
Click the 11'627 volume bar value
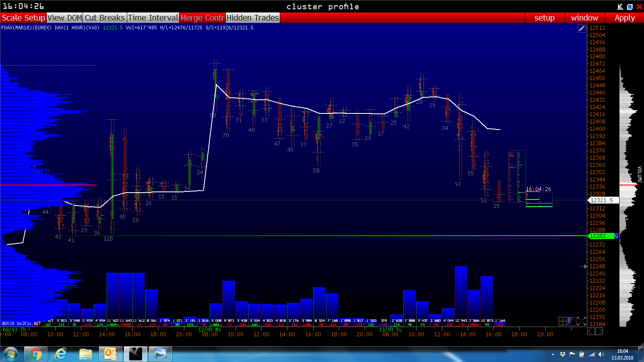(x=113, y=321)
